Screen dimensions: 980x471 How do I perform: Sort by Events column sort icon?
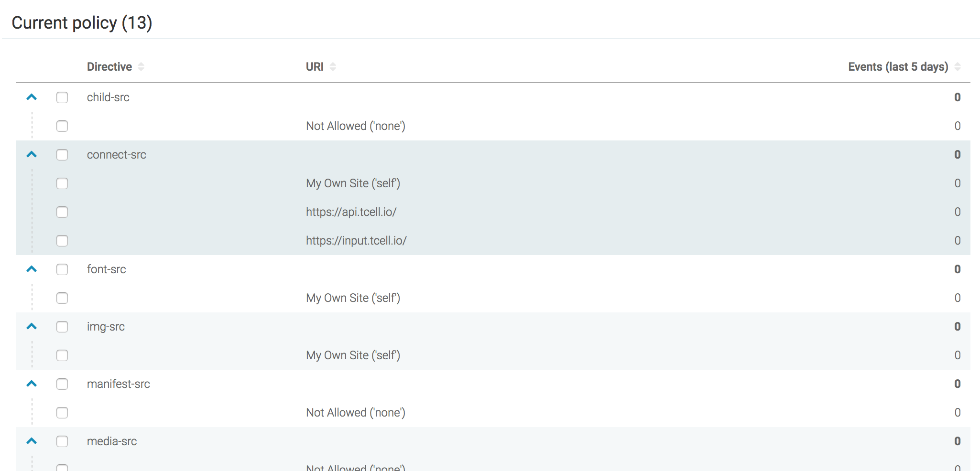coord(958,67)
